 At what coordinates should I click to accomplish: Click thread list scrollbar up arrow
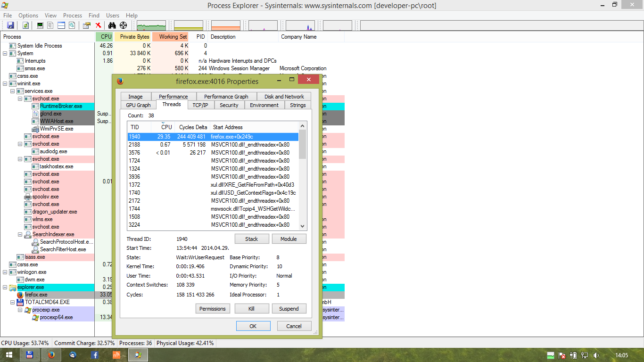click(x=302, y=125)
